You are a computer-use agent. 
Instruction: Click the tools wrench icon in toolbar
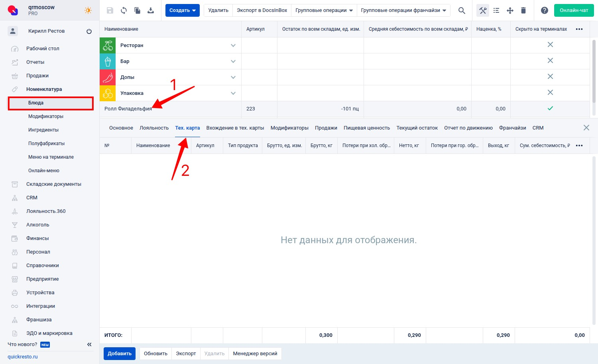(x=483, y=10)
